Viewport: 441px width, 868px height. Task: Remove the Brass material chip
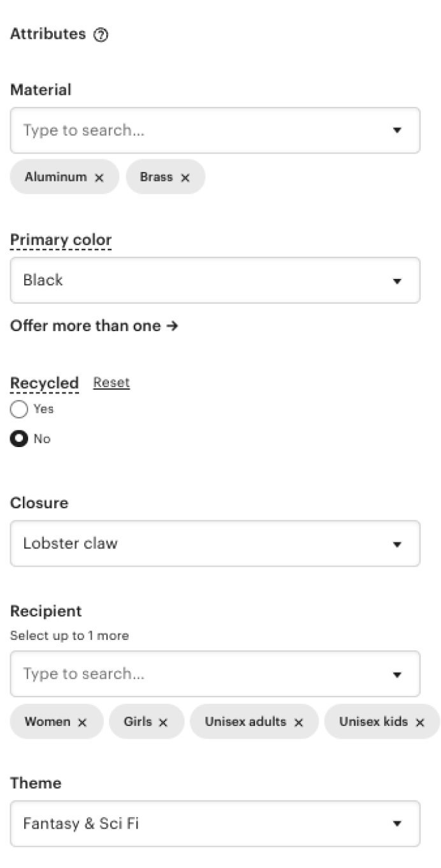(185, 177)
